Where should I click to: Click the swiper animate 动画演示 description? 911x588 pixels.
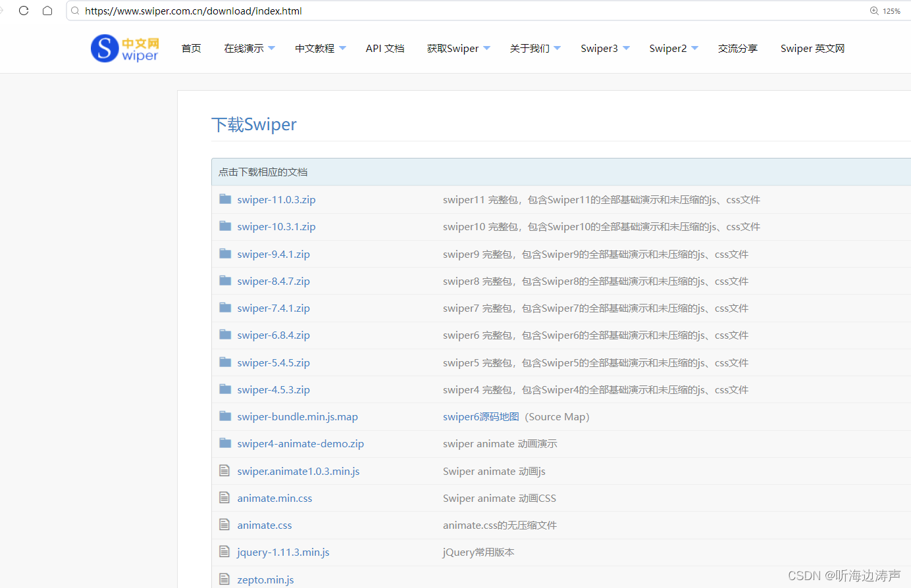500,443
